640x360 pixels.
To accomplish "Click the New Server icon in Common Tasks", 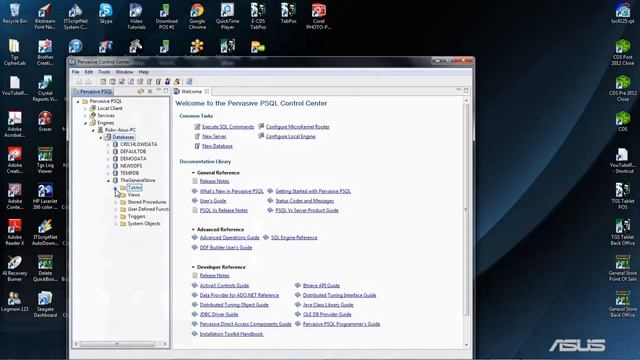I will coord(197,136).
